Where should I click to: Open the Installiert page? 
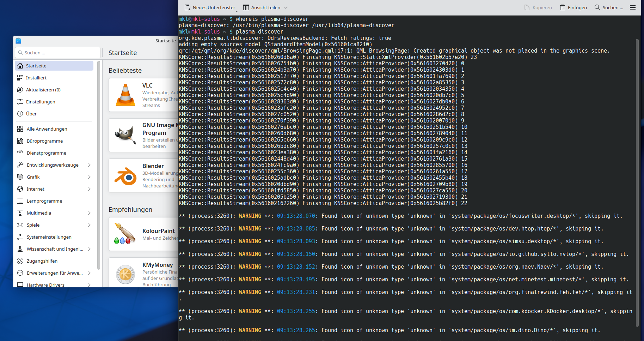(x=36, y=78)
